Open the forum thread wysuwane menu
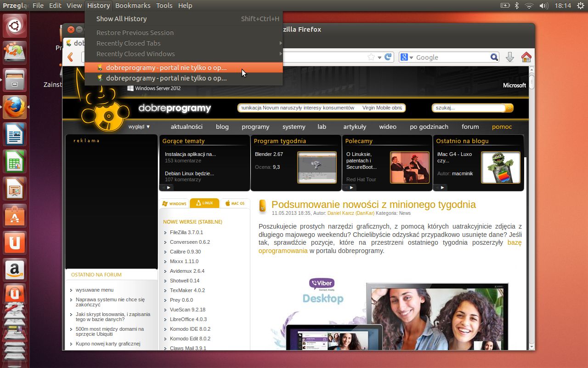The height and width of the screenshot is (368, 588). [x=94, y=290]
